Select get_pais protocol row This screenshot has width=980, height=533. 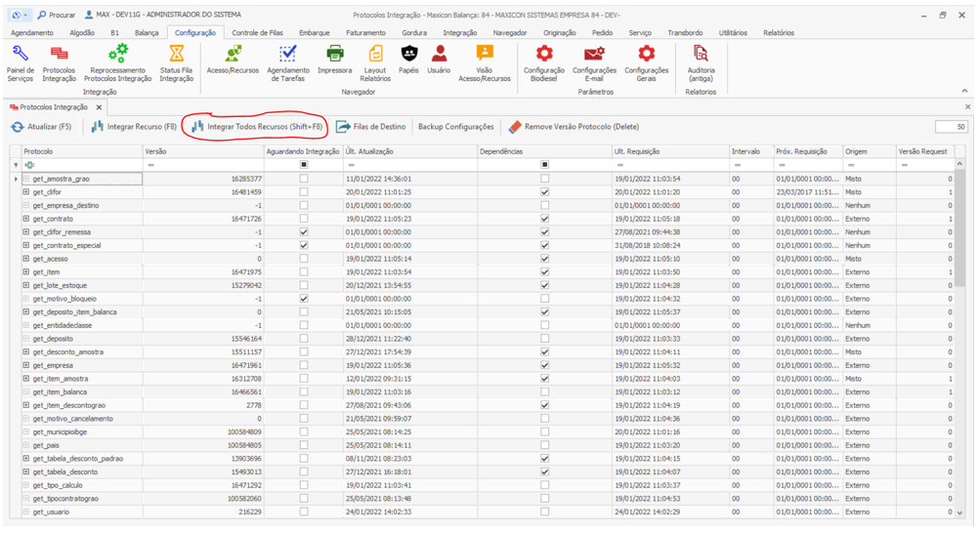pyautogui.click(x=489, y=445)
